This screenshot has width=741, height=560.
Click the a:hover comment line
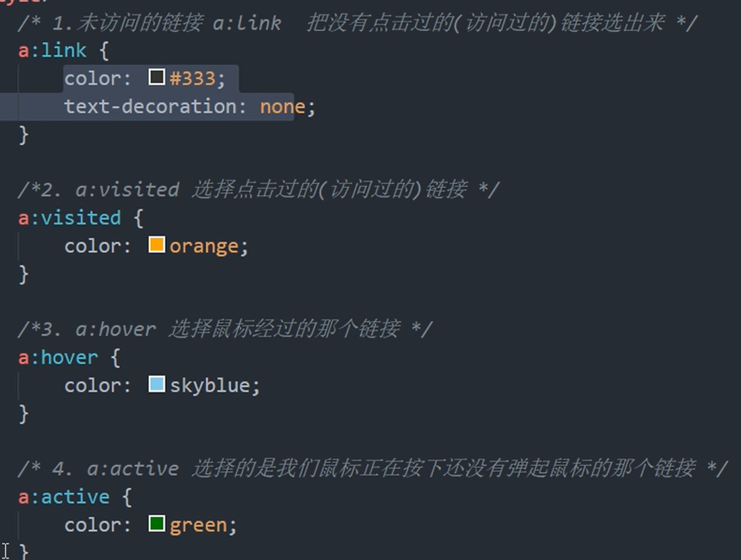(x=224, y=329)
